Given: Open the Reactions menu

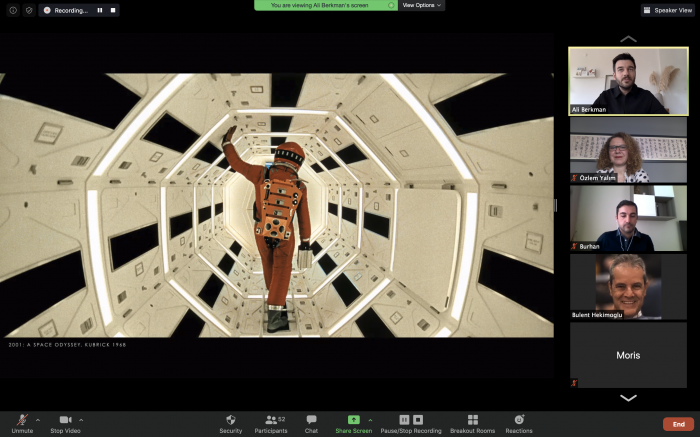Looking at the screenshot, I should (519, 424).
